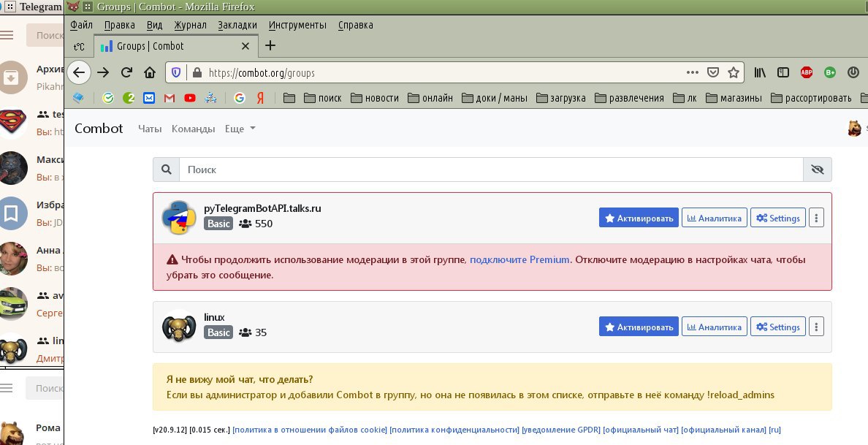Open Аналитика for linux group
The image size is (868, 445).
pos(714,327)
